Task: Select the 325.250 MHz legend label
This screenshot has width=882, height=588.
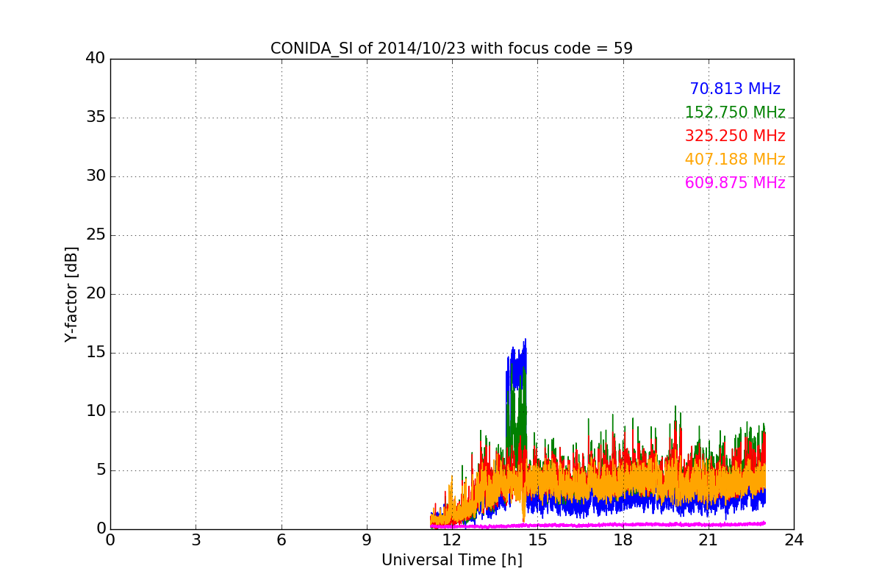Action: (x=735, y=136)
